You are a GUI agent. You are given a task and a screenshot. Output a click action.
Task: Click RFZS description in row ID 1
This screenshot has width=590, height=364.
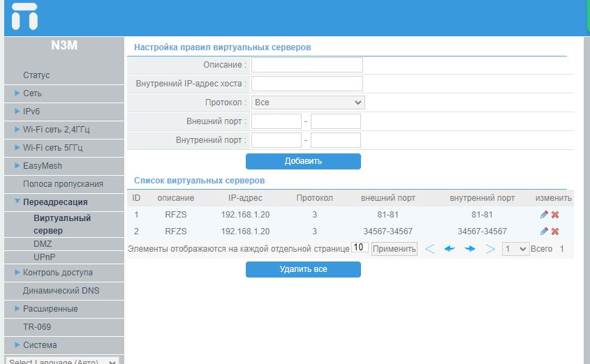pos(176,215)
